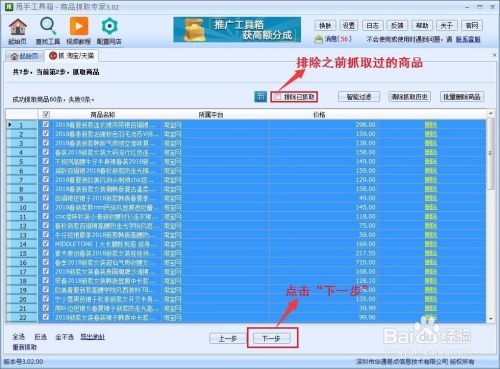This screenshot has width=500, height=369.
Task: Enable the 排除已抓取 checkbox
Action: click(x=277, y=97)
